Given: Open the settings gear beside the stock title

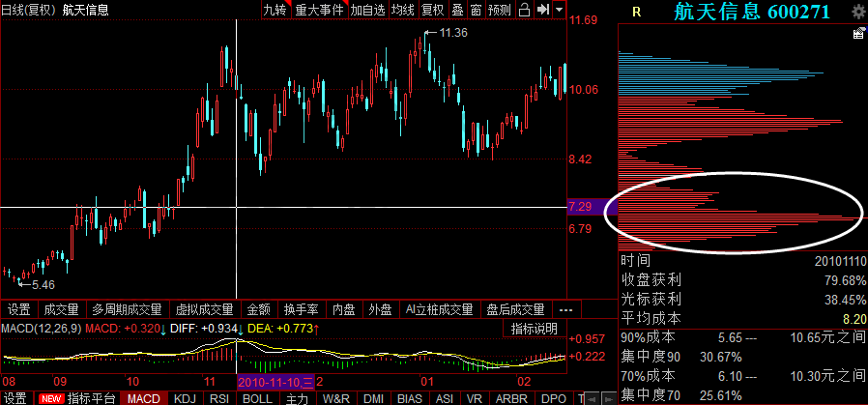Looking at the screenshot, I should click(857, 12).
